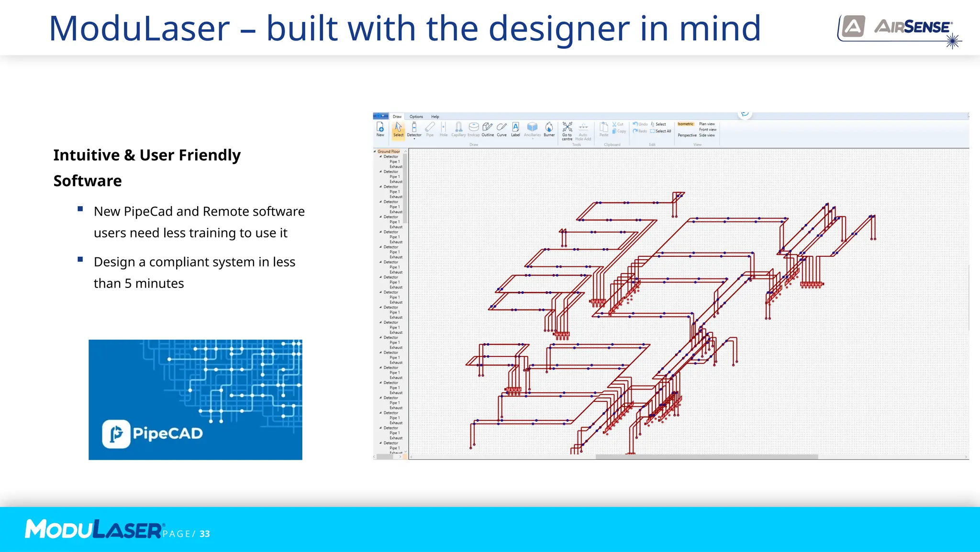Image resolution: width=980 pixels, height=552 pixels.
Task: Open the blue application menu button
Action: [x=381, y=116]
